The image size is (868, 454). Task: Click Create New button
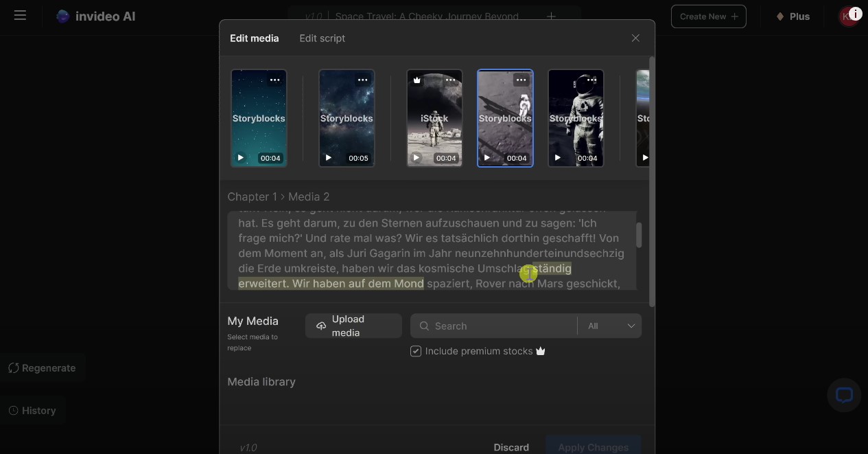point(708,16)
